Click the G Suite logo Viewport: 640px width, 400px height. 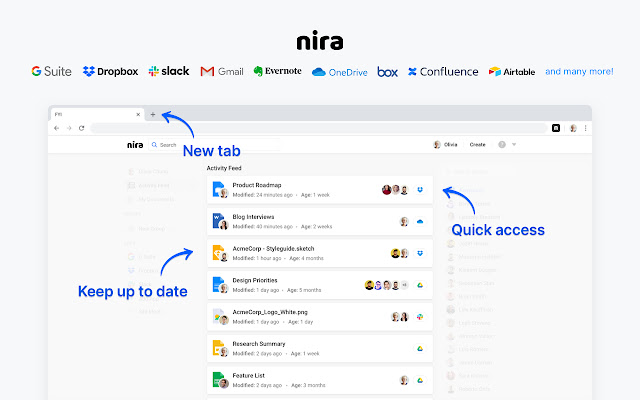click(51, 71)
